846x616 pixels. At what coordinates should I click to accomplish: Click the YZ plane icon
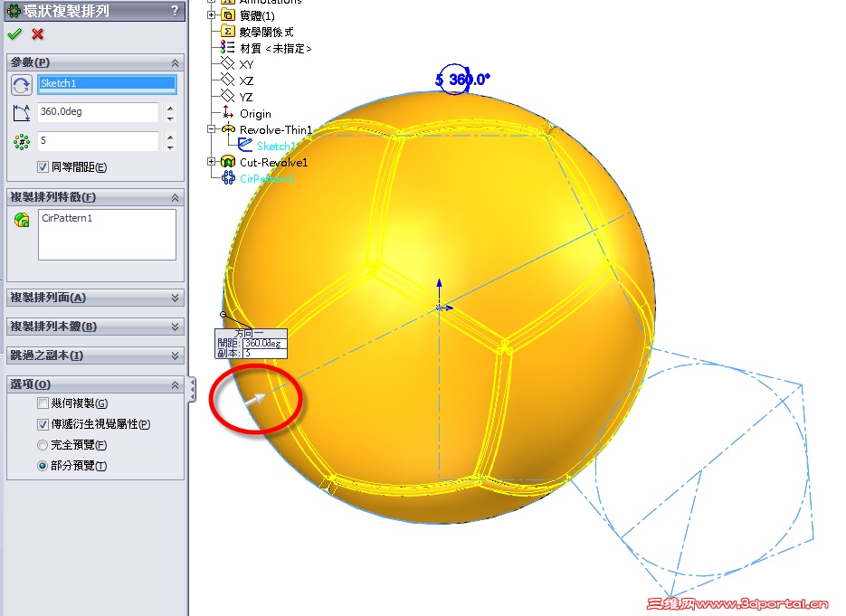tap(228, 96)
